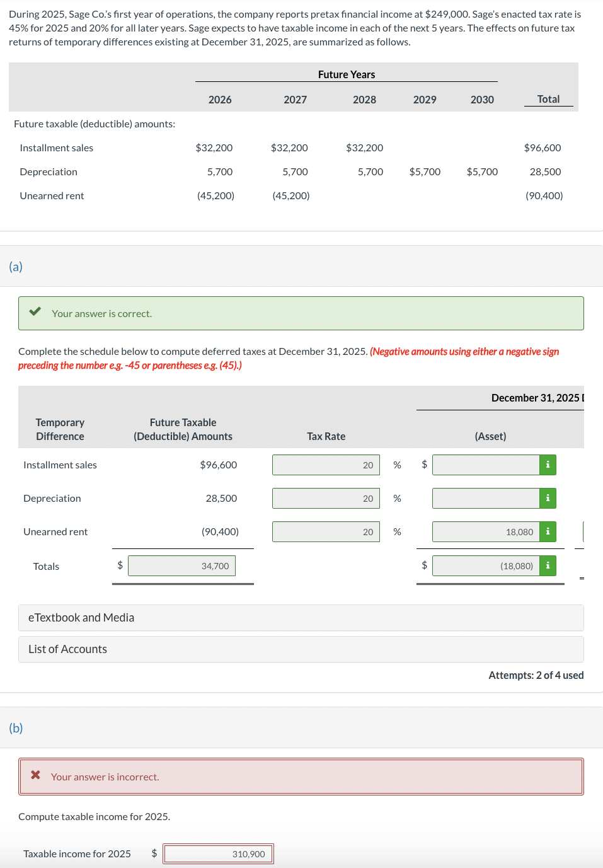Click the 2029 column header
Screen dimensions: 603x868
point(425,100)
